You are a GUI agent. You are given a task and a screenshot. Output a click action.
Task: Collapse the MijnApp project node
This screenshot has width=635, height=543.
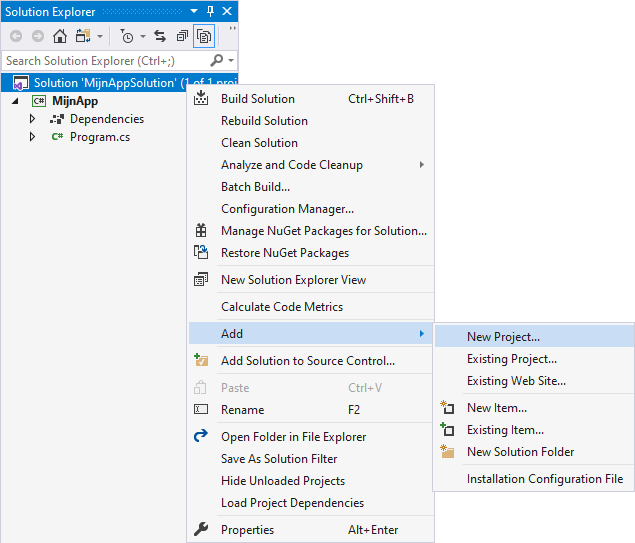pos(15,101)
